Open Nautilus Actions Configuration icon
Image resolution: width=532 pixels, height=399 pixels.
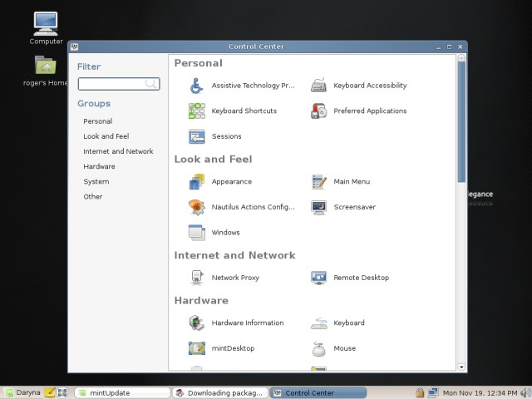[x=196, y=207]
